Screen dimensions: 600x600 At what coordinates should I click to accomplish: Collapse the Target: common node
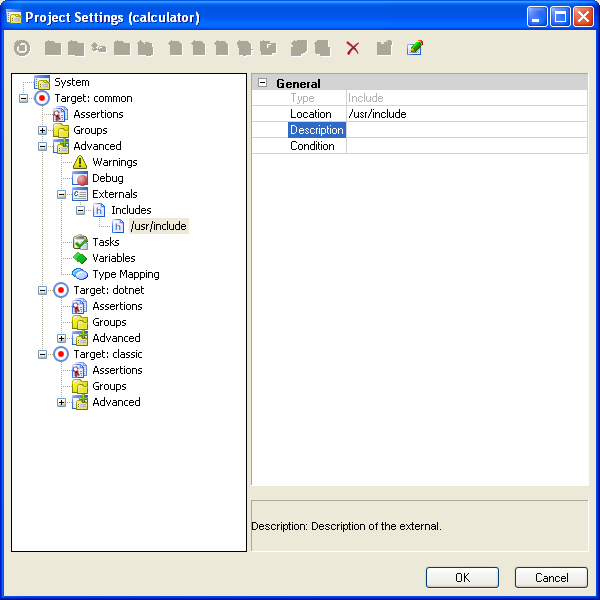[23, 98]
